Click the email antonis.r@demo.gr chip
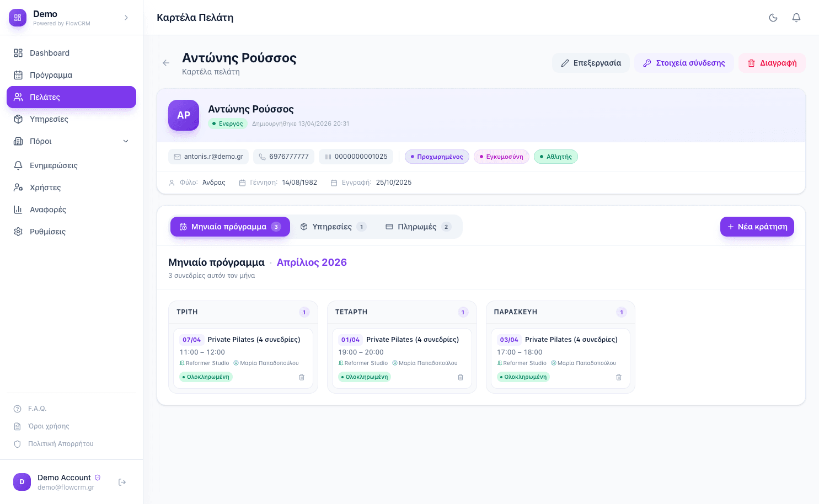Image resolution: width=819 pixels, height=504 pixels. [x=208, y=157]
